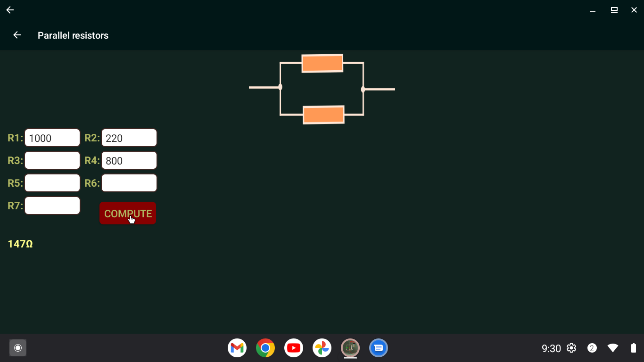Click the Wi-Fi status icon

click(613, 348)
